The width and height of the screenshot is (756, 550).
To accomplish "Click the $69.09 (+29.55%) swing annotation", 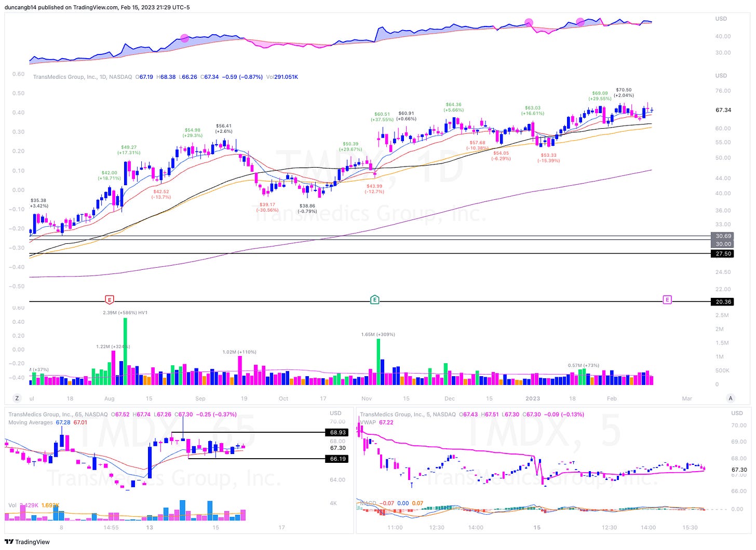I will point(600,96).
